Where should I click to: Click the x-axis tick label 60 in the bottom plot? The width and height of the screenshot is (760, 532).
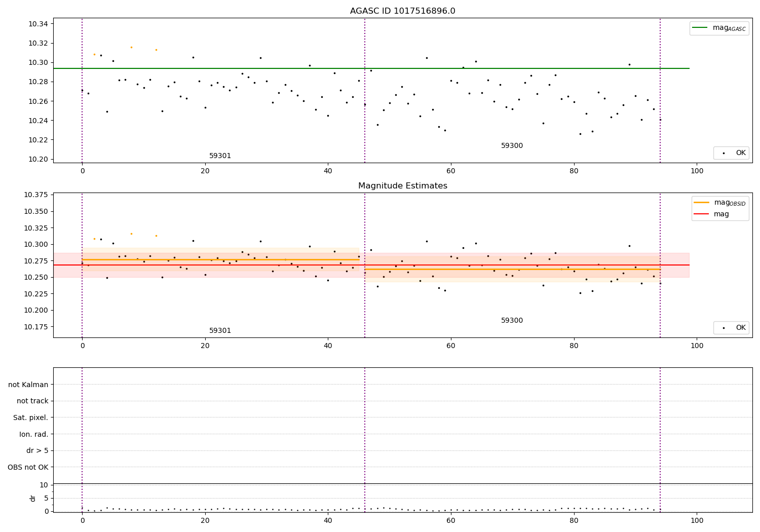pyautogui.click(x=451, y=520)
